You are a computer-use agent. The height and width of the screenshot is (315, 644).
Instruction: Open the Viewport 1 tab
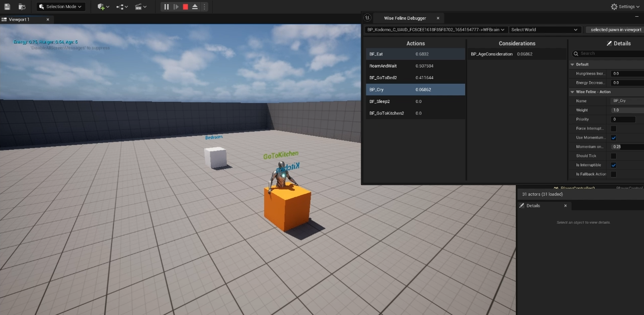[x=20, y=19]
